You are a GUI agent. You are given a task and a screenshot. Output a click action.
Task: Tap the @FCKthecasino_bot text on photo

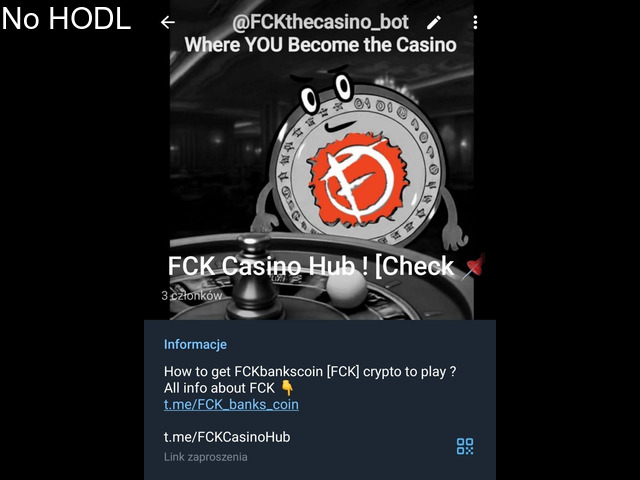click(x=320, y=22)
